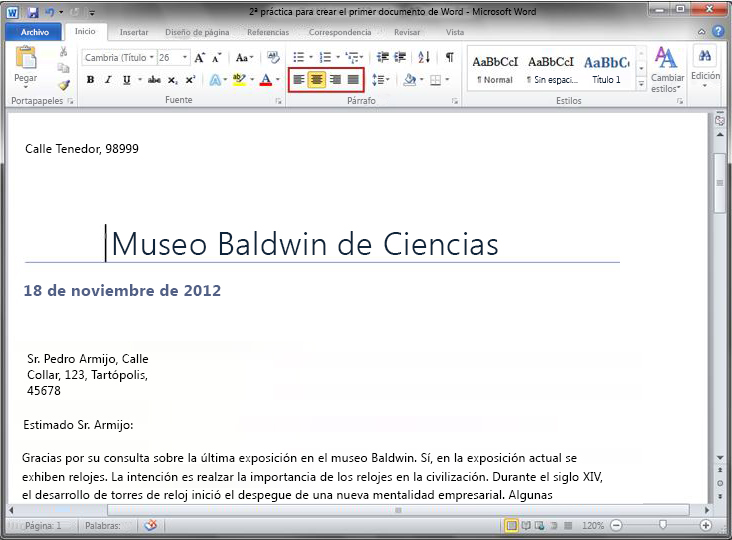This screenshot has height=540, width=732.
Task: Insert a bulleted list
Action: tap(298, 57)
